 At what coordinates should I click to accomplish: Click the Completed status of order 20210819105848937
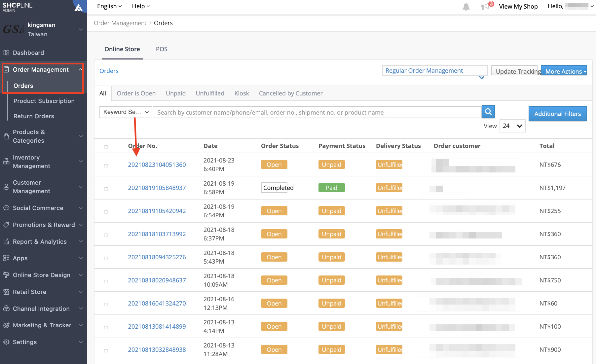[274, 188]
